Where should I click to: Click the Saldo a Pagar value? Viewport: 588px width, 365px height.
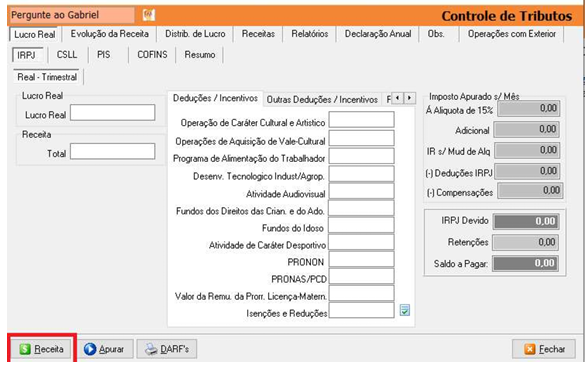(x=526, y=263)
